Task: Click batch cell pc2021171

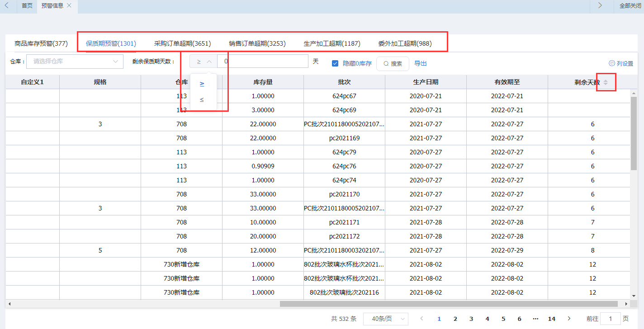Action: tap(344, 222)
